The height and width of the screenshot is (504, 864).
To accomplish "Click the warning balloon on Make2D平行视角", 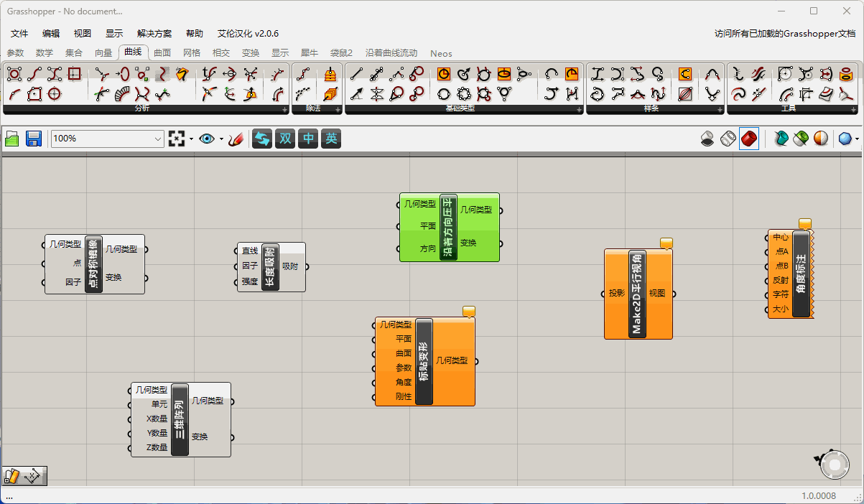I will pyautogui.click(x=666, y=243).
